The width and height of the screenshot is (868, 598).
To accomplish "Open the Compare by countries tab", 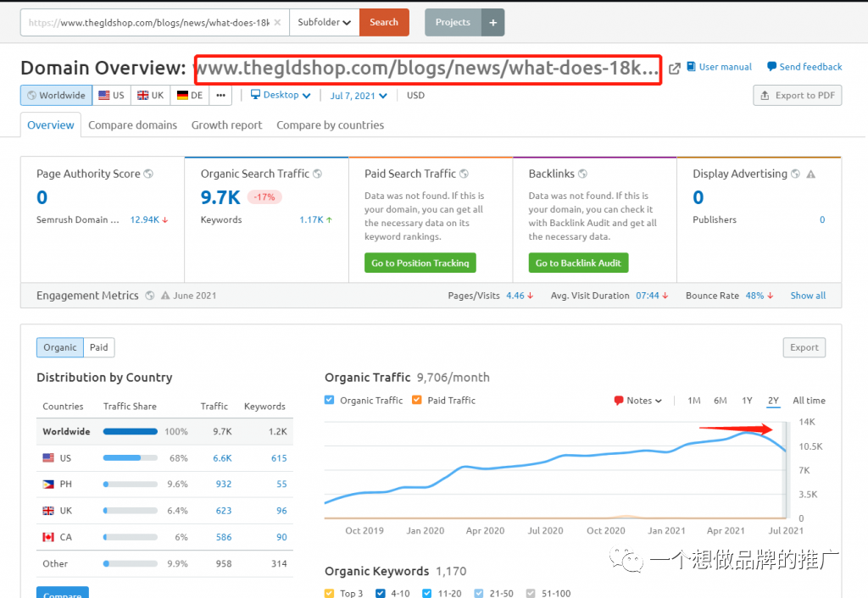I will [330, 125].
